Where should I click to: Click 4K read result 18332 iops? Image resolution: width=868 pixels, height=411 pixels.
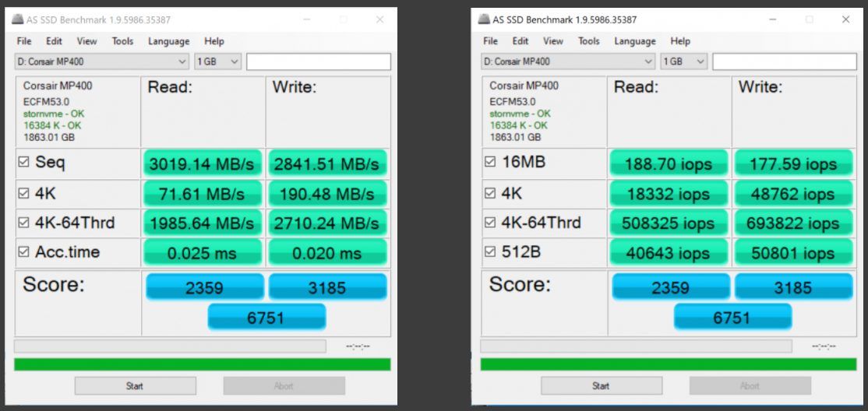(x=669, y=194)
